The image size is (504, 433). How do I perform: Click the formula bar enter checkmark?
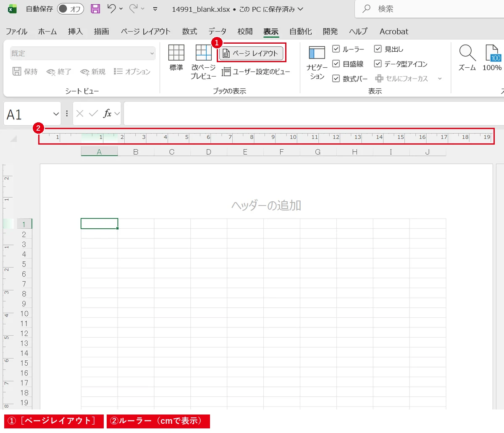(x=94, y=114)
